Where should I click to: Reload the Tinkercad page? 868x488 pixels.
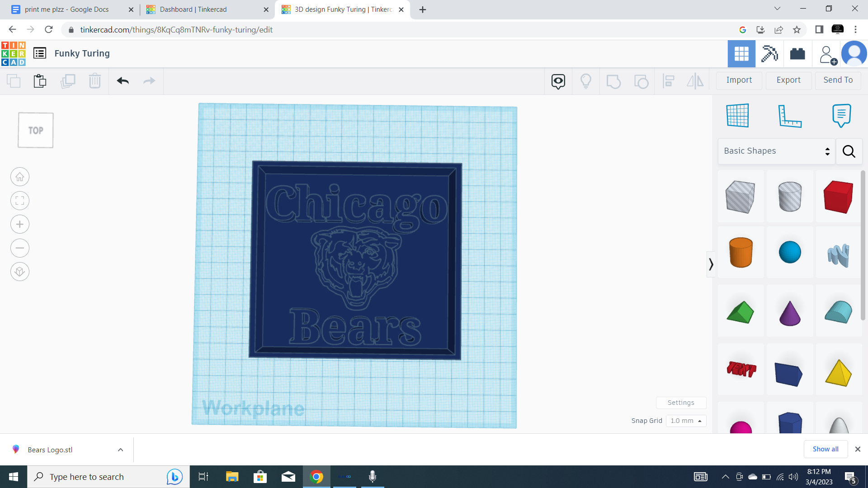(x=49, y=30)
